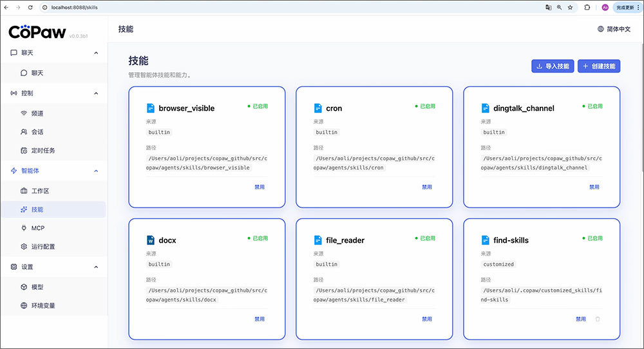Reload the browser page
644x349 pixels.
click(30, 7)
